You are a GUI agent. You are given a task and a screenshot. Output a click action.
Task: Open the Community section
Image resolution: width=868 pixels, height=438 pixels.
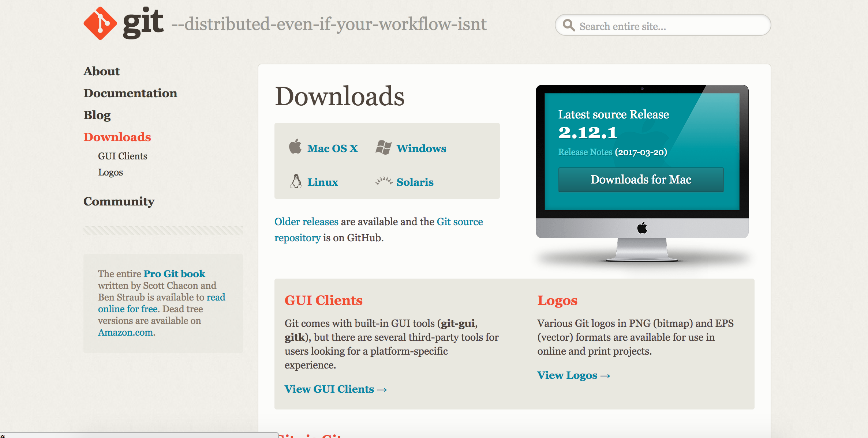(x=119, y=201)
